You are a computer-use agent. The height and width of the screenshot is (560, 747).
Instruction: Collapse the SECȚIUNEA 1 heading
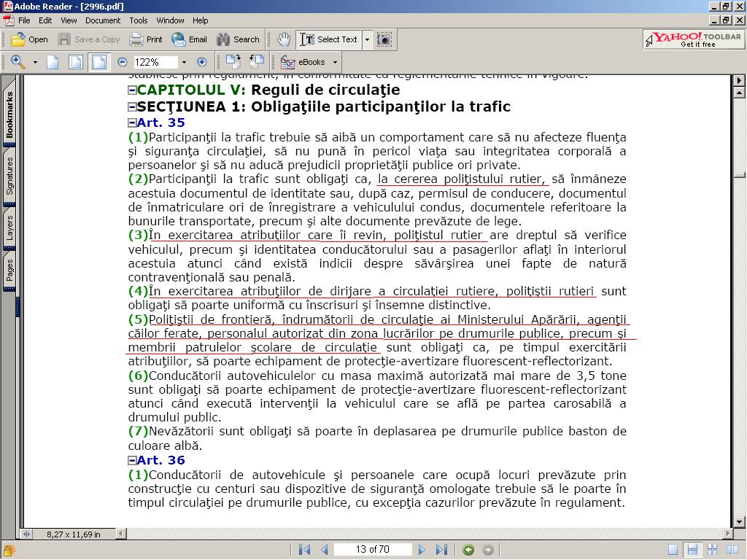[132, 106]
